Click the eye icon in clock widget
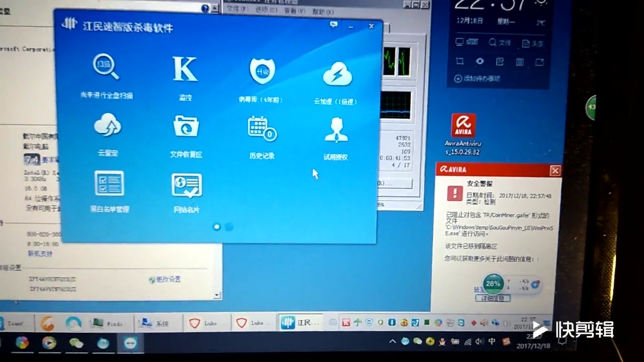 [x=479, y=61]
